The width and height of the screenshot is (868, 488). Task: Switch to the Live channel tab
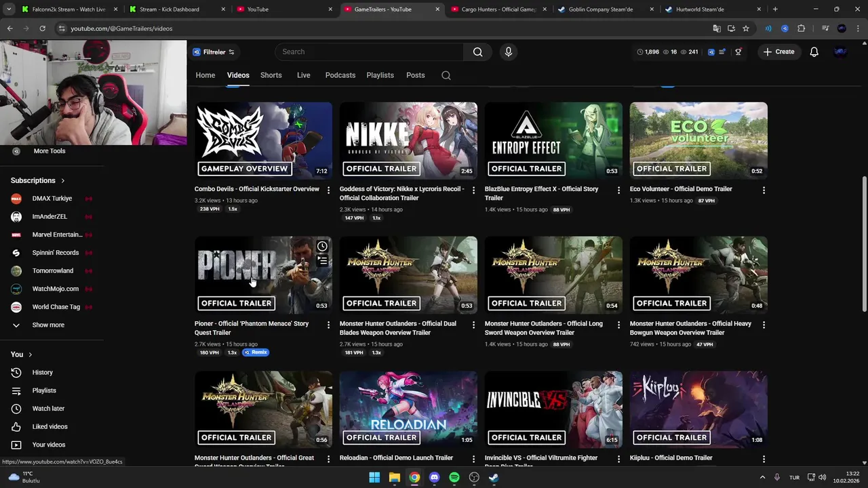pyautogui.click(x=304, y=75)
